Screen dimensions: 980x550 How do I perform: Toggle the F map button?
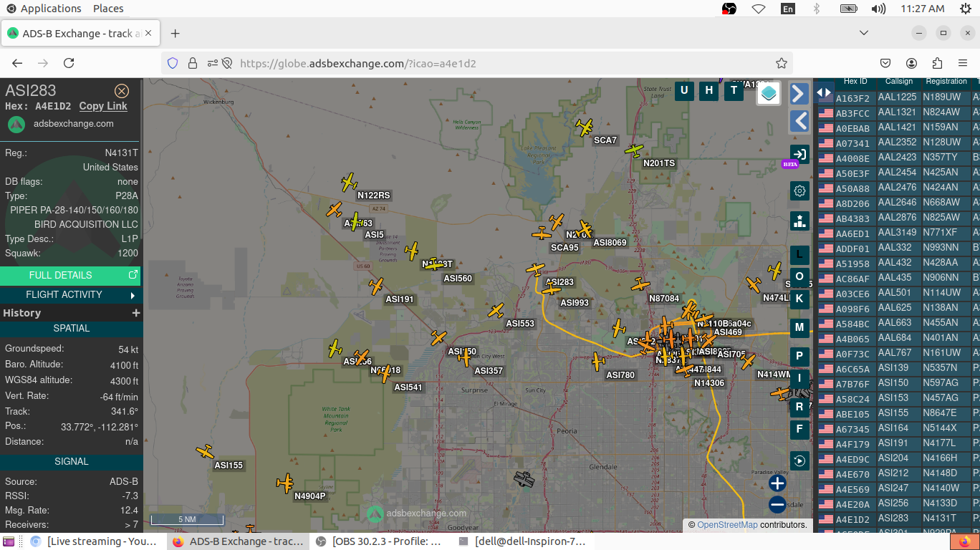click(x=800, y=430)
